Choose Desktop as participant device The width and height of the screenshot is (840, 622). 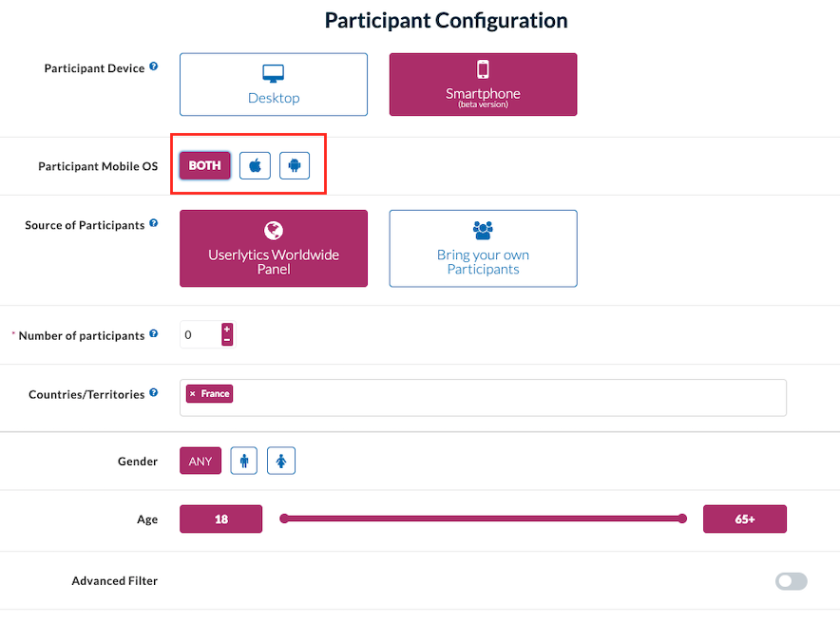click(274, 85)
